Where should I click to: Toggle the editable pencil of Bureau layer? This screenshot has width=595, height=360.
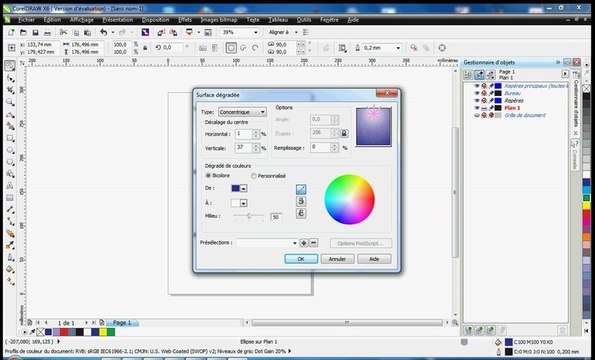[491, 93]
